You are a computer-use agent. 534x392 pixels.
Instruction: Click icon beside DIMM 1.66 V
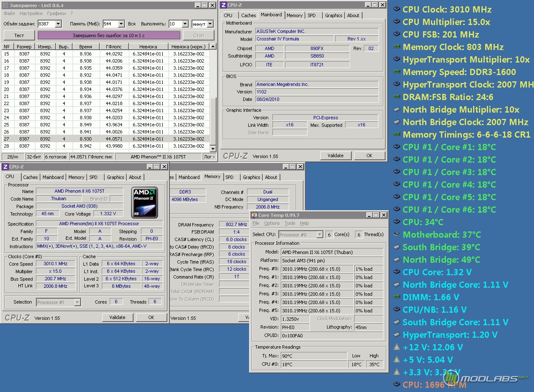(x=397, y=297)
